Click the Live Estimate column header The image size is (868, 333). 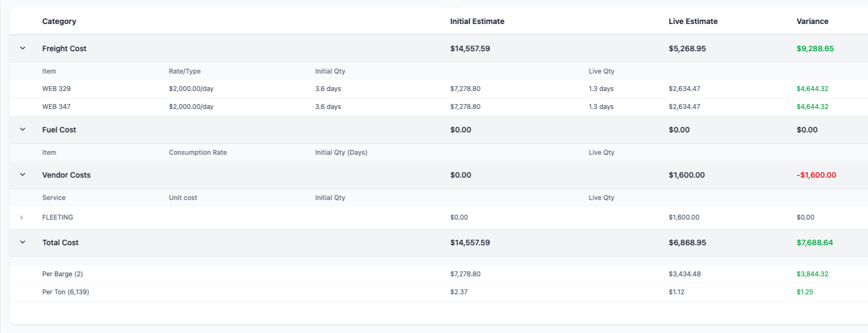point(693,21)
